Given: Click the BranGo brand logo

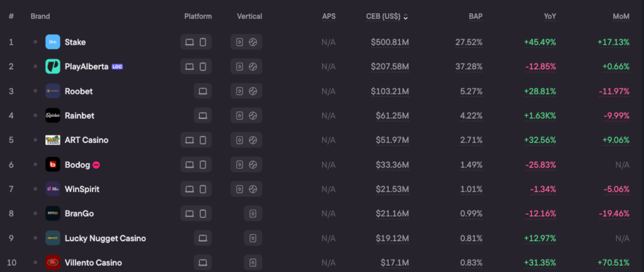Looking at the screenshot, I should point(53,213).
